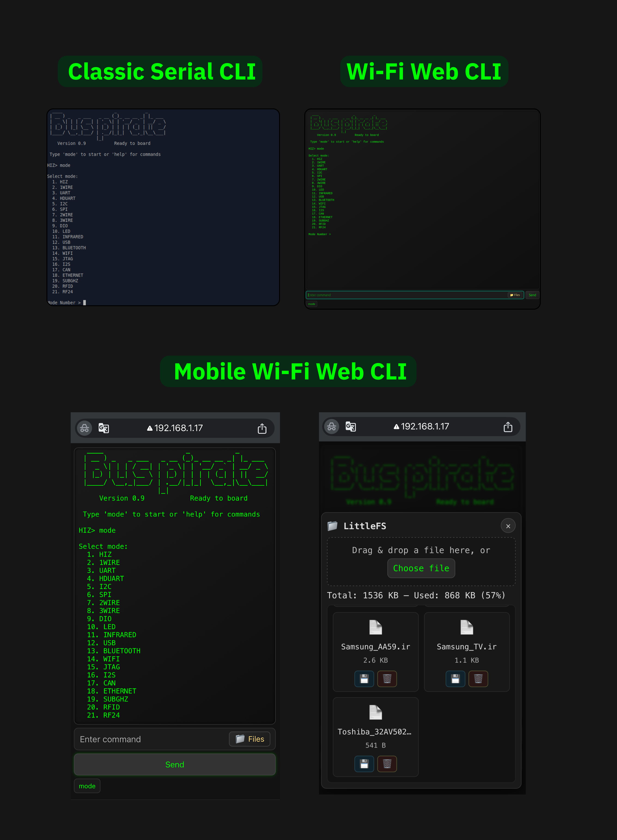Image resolution: width=617 pixels, height=840 pixels.
Task: Click the mobile 'mode' history chip
Action: tap(87, 786)
